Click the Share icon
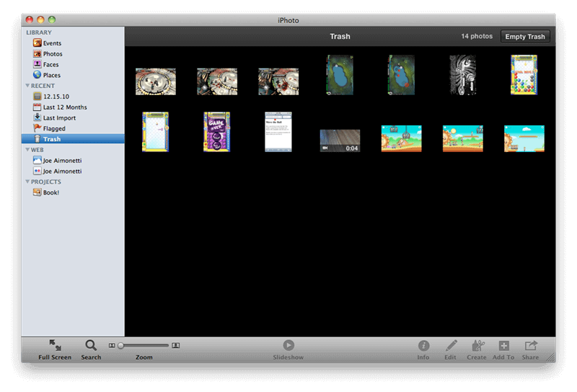This screenshot has width=577, height=392. pos(531,345)
